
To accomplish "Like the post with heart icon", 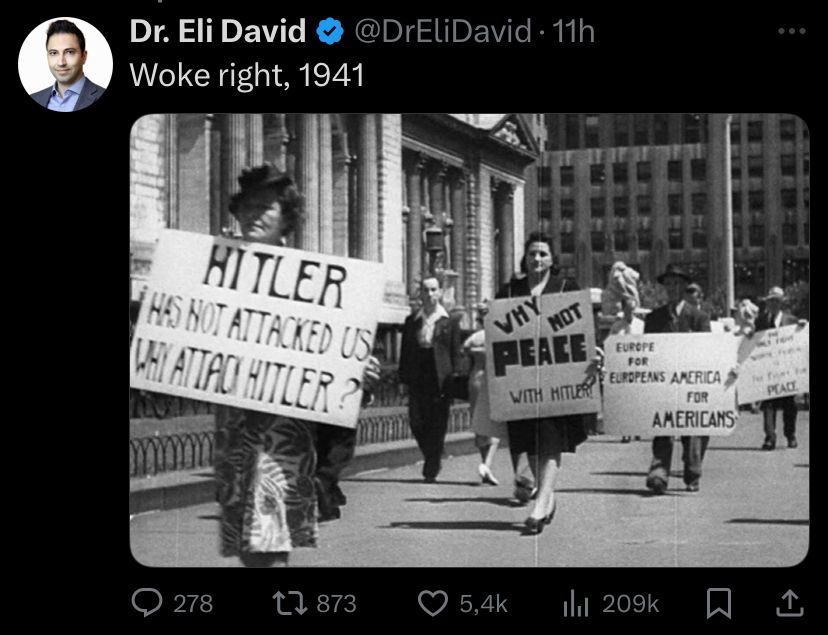I will [x=432, y=603].
